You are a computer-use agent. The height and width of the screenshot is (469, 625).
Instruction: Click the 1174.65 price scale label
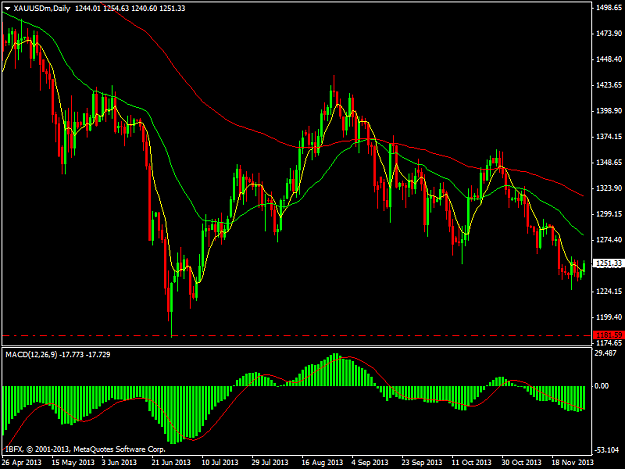tap(609, 343)
